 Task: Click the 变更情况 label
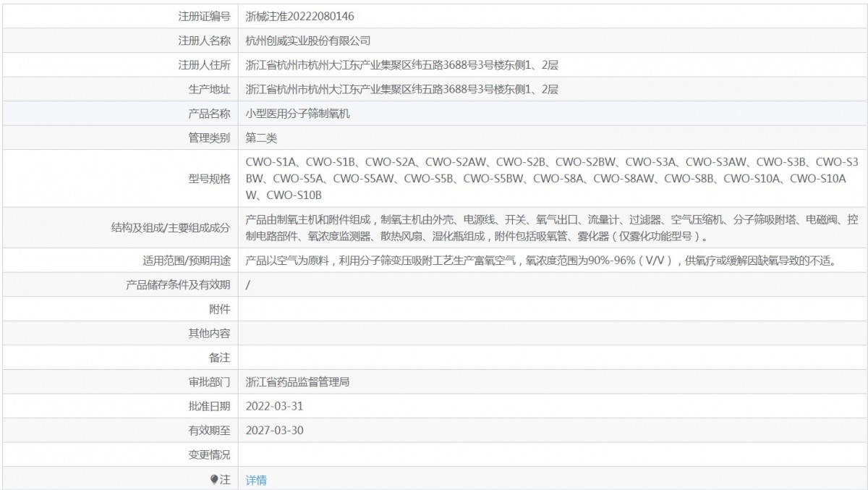coord(209,455)
